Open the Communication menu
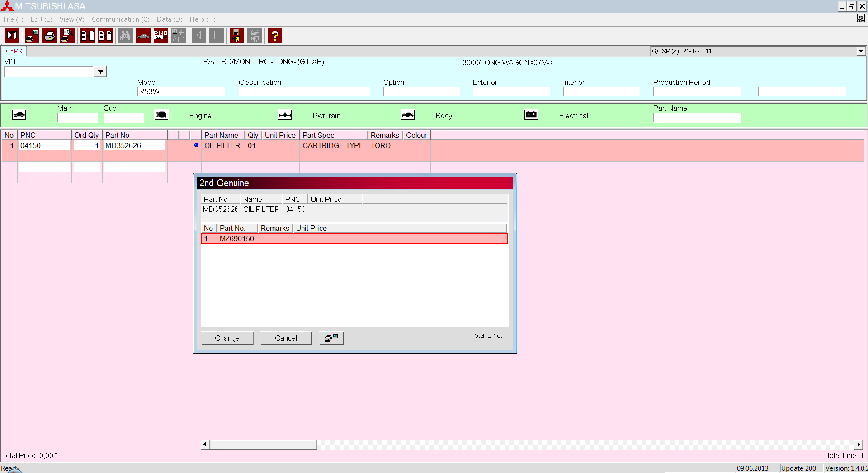Image resolution: width=868 pixels, height=473 pixels. pos(120,19)
